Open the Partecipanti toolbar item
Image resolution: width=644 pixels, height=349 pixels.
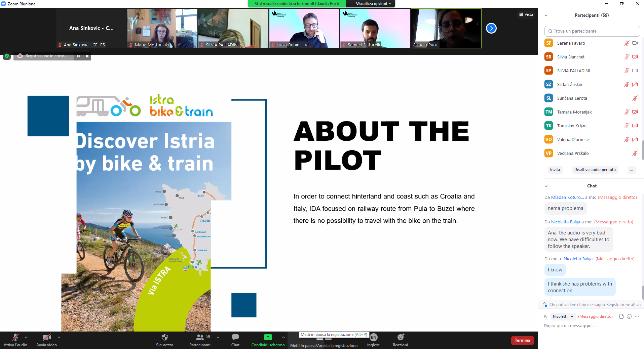coord(200,337)
